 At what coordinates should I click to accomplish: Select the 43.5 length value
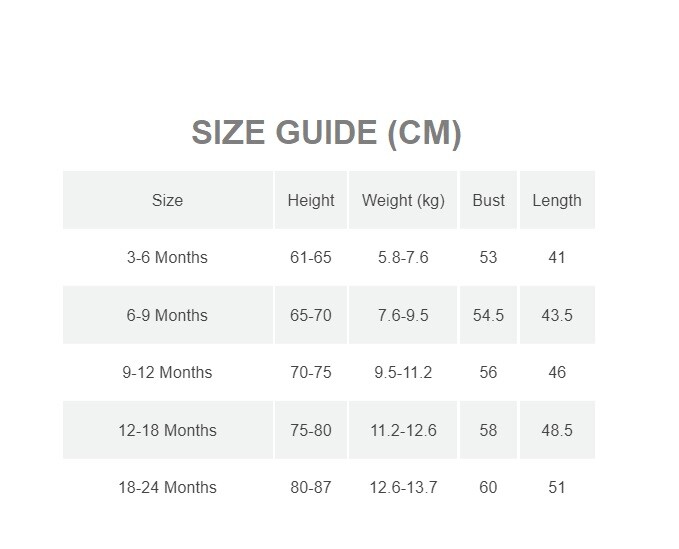pyautogui.click(x=556, y=315)
